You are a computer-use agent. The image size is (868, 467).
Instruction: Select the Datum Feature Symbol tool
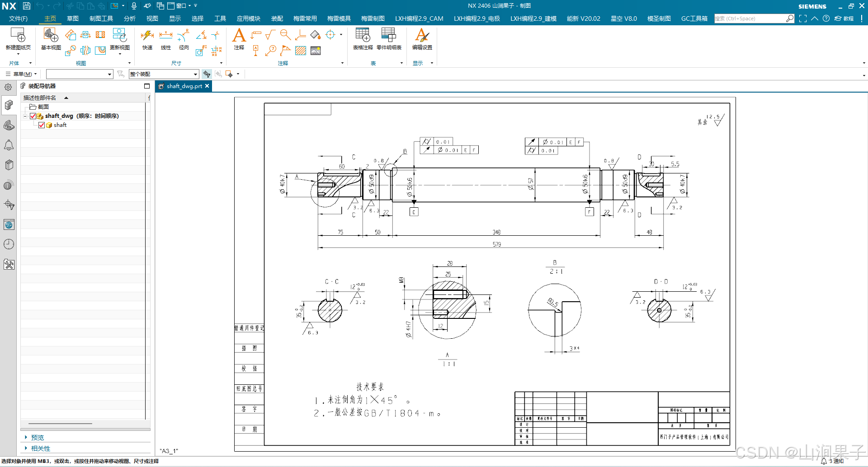tap(256, 51)
